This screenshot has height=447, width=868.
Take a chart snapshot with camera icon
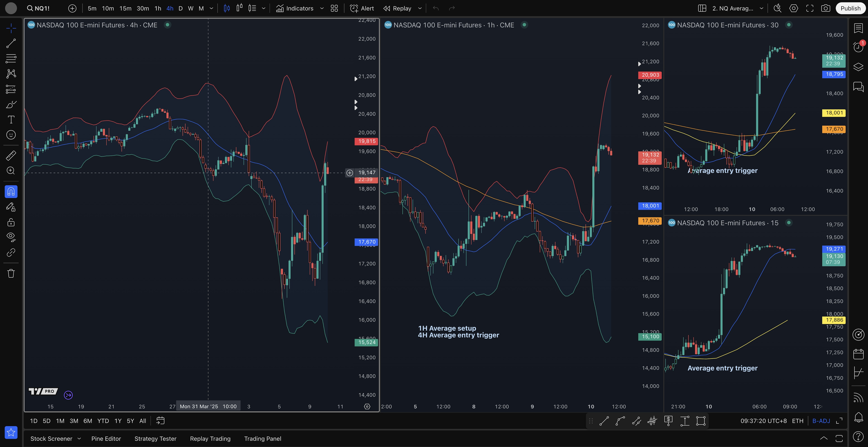tap(825, 8)
